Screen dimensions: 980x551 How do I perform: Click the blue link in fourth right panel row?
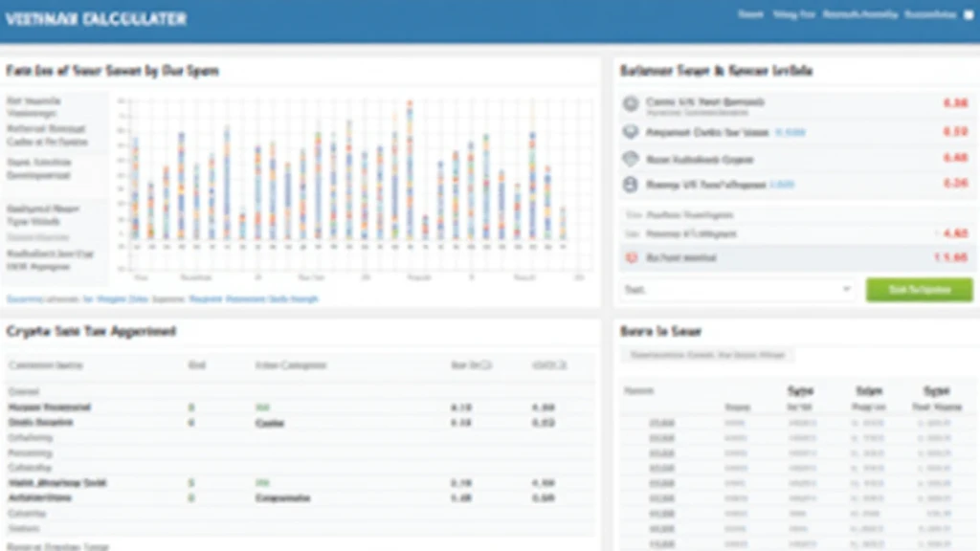(782, 185)
